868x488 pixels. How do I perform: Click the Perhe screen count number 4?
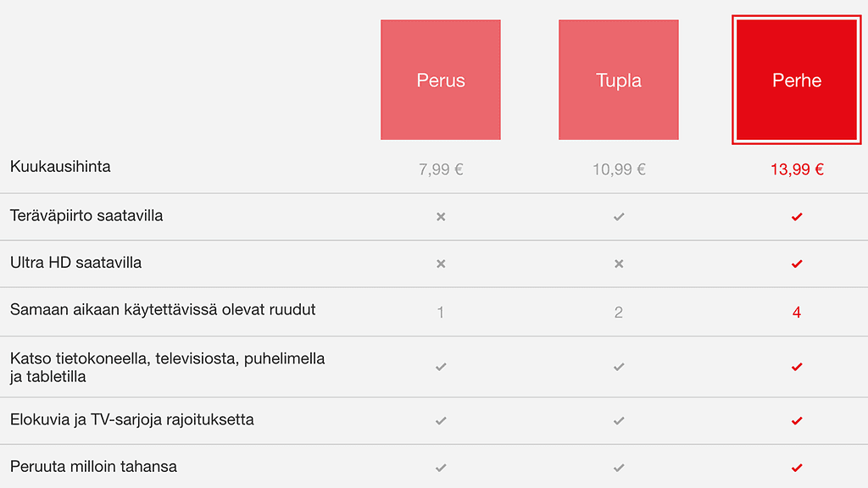pyautogui.click(x=797, y=313)
